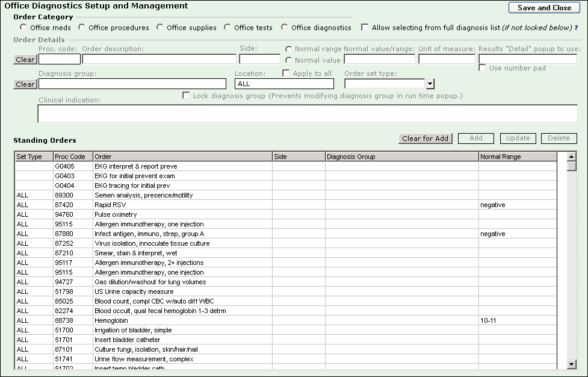Click the Location field showing ALL
588x377 pixels.
click(x=284, y=84)
